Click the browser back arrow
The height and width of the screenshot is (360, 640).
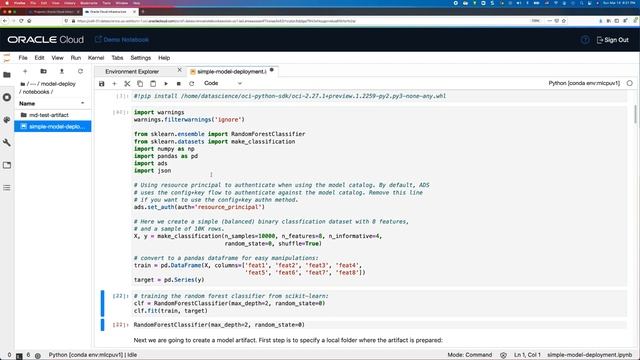pos(5,21)
